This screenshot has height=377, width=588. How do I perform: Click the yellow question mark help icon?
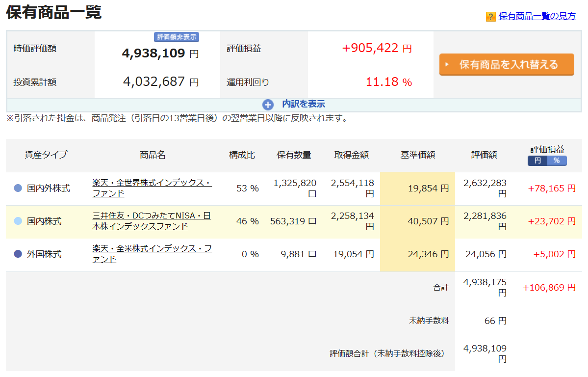[490, 17]
